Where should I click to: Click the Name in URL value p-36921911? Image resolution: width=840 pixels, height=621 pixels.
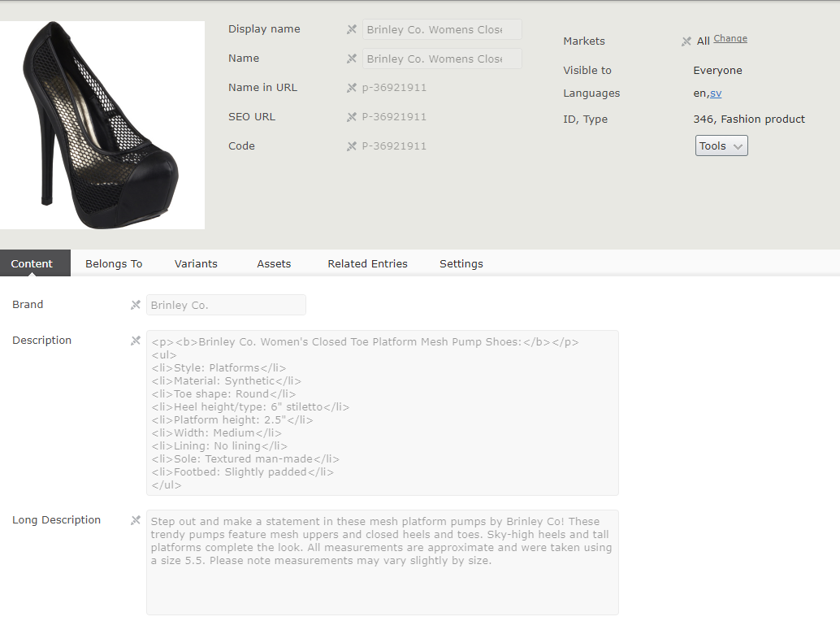[394, 87]
